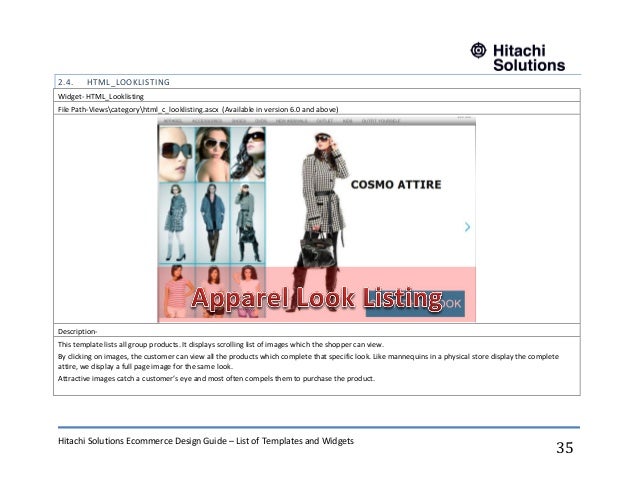Image resolution: width=638 pixels, height=493 pixels.
Task: Open thumbnail of face with large dark sunglasses
Action: pos(176,154)
